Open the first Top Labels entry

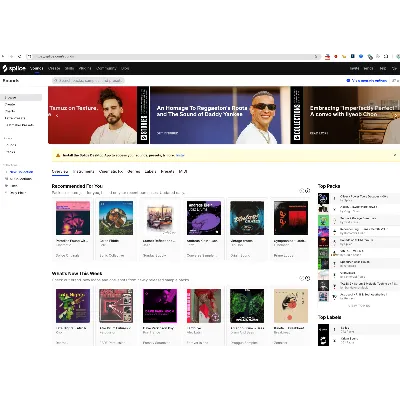click(358, 329)
